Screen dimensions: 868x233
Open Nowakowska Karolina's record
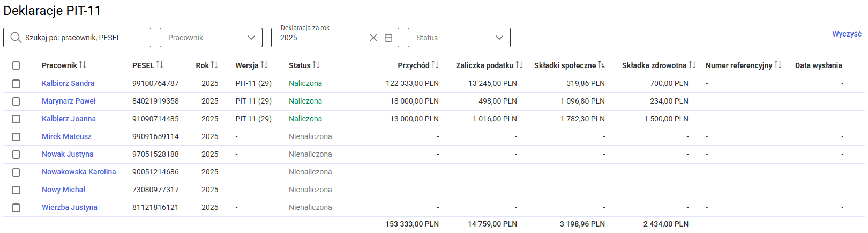click(79, 172)
